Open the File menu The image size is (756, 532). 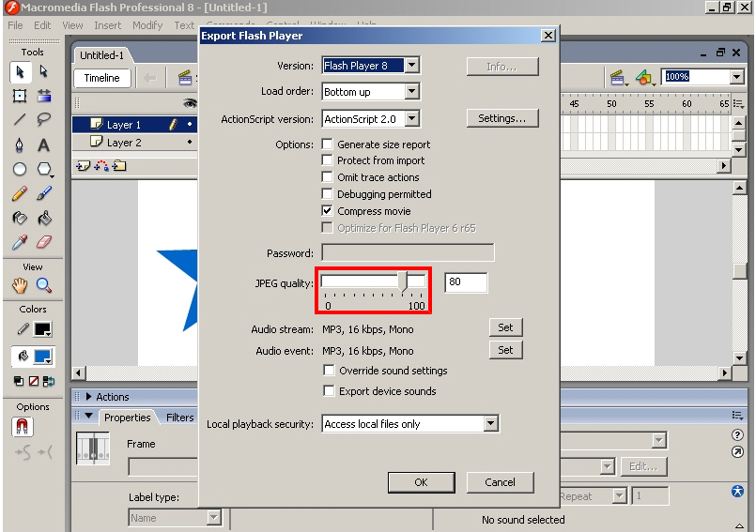[x=15, y=25]
